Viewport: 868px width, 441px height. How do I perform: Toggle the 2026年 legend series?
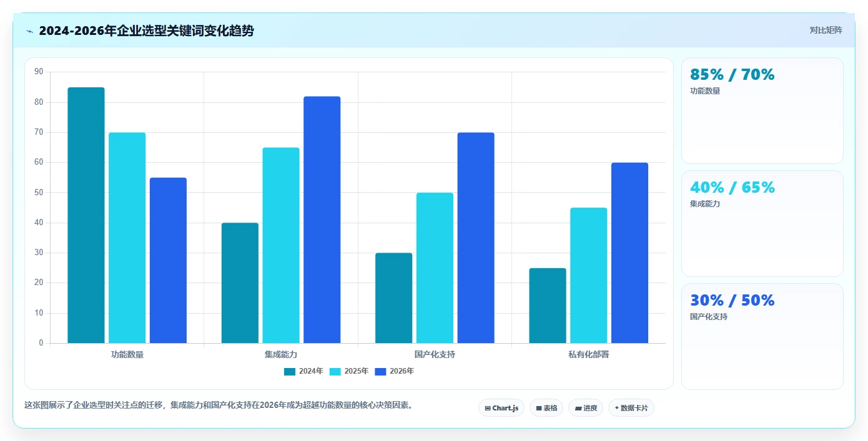pos(394,371)
